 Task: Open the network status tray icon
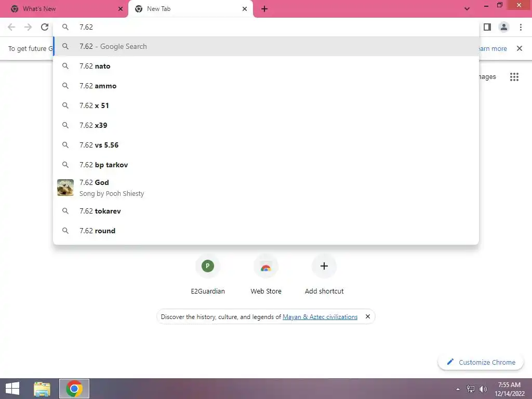pos(471,389)
